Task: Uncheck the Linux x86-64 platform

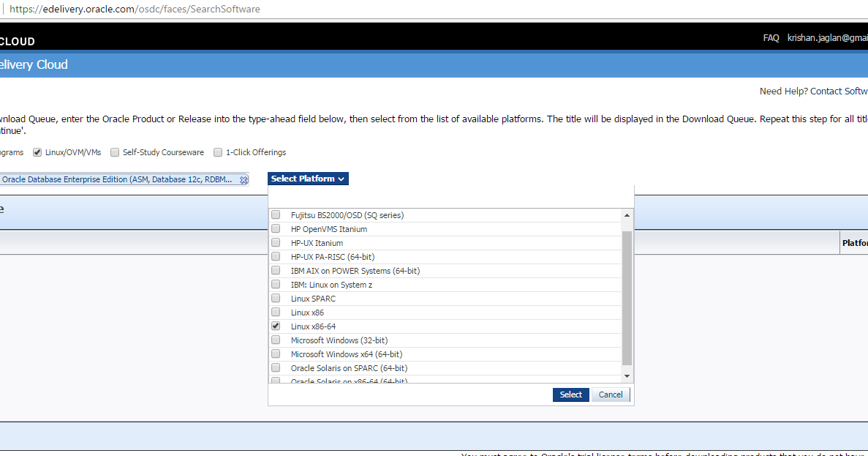Action: pos(276,326)
